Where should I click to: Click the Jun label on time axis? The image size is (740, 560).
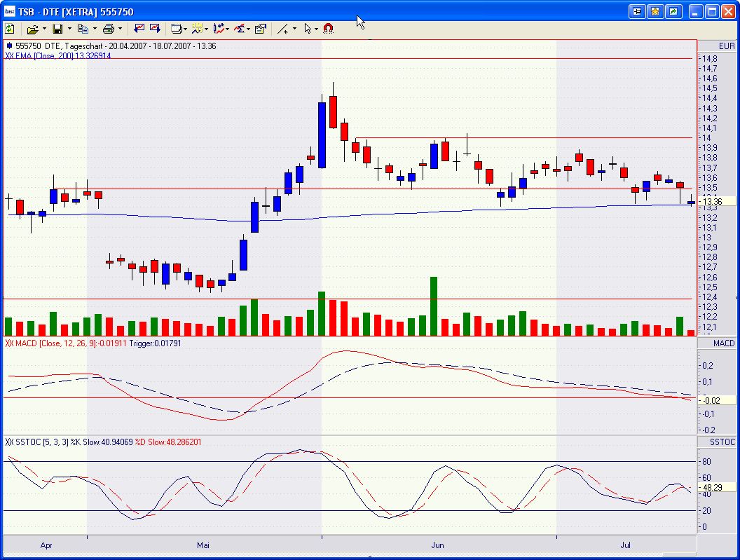pos(438,545)
